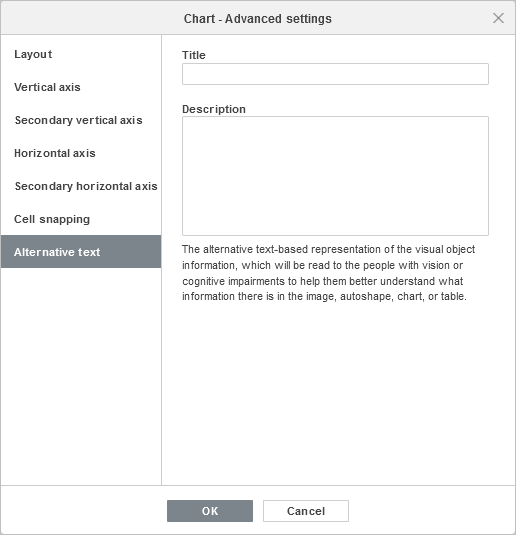Image resolution: width=516 pixels, height=535 pixels.
Task: Select the Alternative text tab
Action: click(x=81, y=251)
